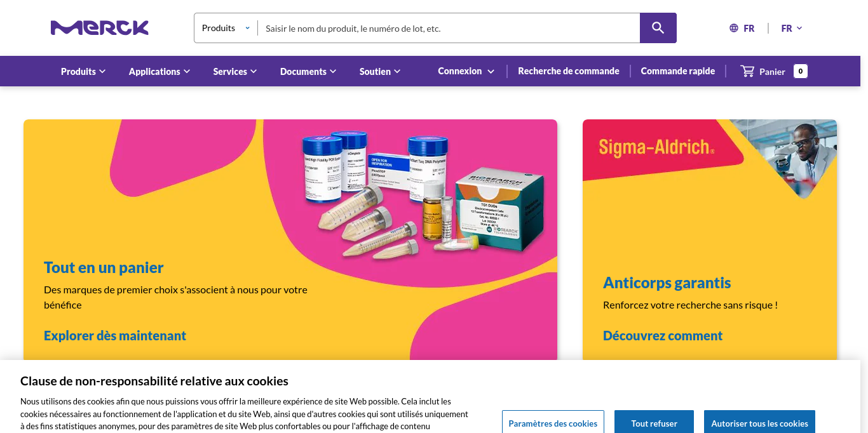The image size is (868, 433).
Task: Click Recherche de commande link
Action: coord(569,71)
